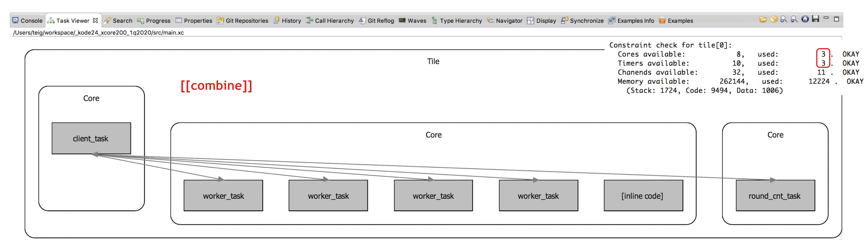
Task: Switch to the Console tab
Action: (x=27, y=21)
